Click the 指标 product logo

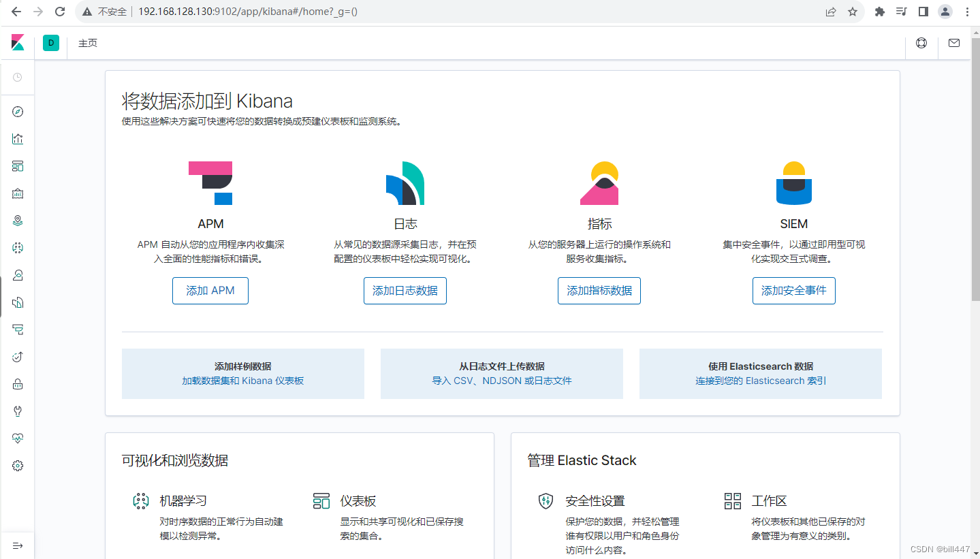tap(599, 183)
